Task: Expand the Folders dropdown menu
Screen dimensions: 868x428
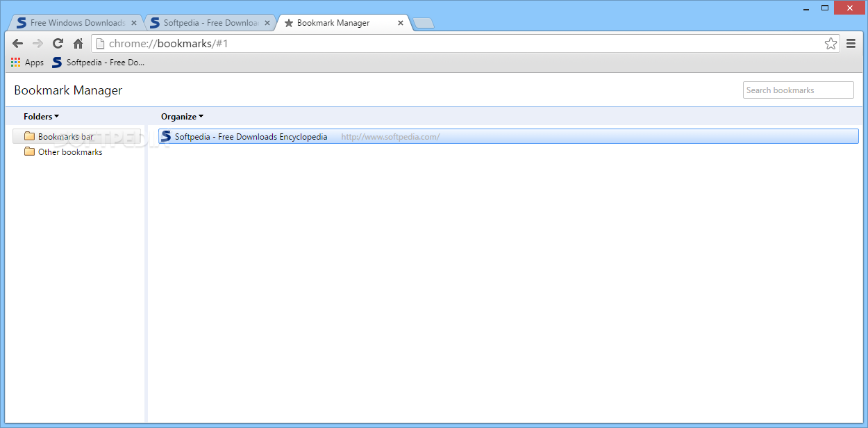Action: click(x=41, y=117)
